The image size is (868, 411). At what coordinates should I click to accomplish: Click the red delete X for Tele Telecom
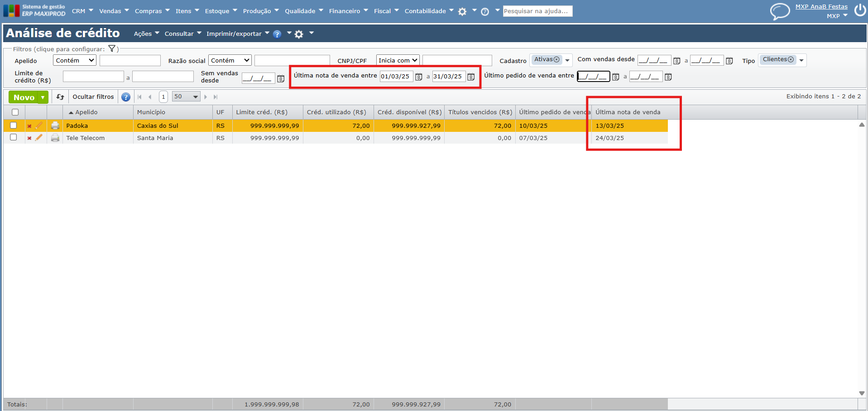point(29,138)
